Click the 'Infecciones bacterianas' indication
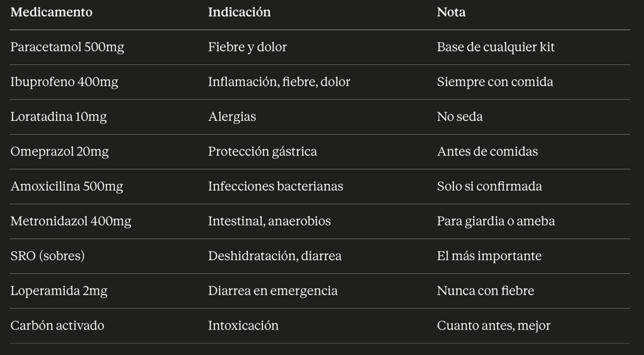This screenshot has width=644, height=355. [275, 186]
